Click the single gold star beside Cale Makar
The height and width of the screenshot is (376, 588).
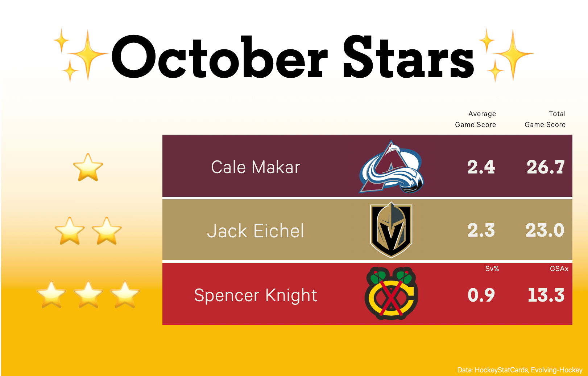[x=88, y=167]
